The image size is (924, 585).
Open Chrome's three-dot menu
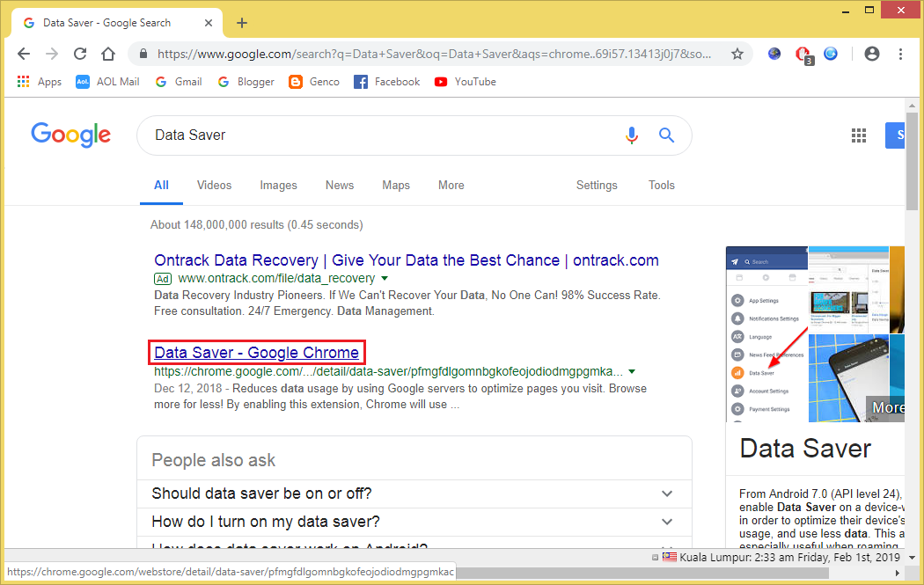point(900,54)
